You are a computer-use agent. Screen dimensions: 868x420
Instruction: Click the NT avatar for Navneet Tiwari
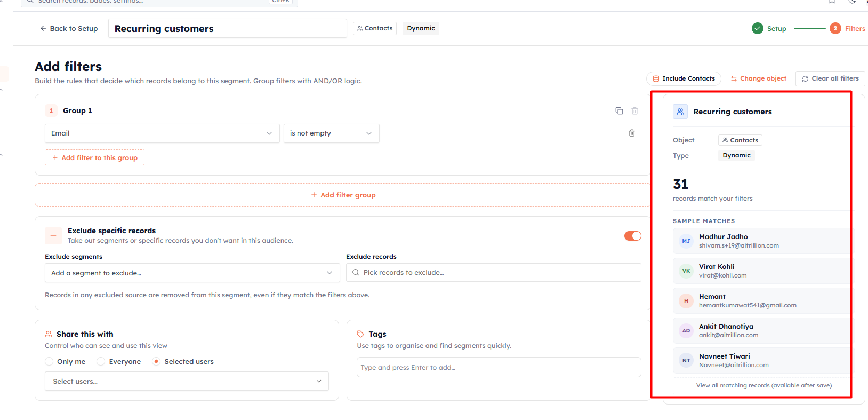[686, 361]
